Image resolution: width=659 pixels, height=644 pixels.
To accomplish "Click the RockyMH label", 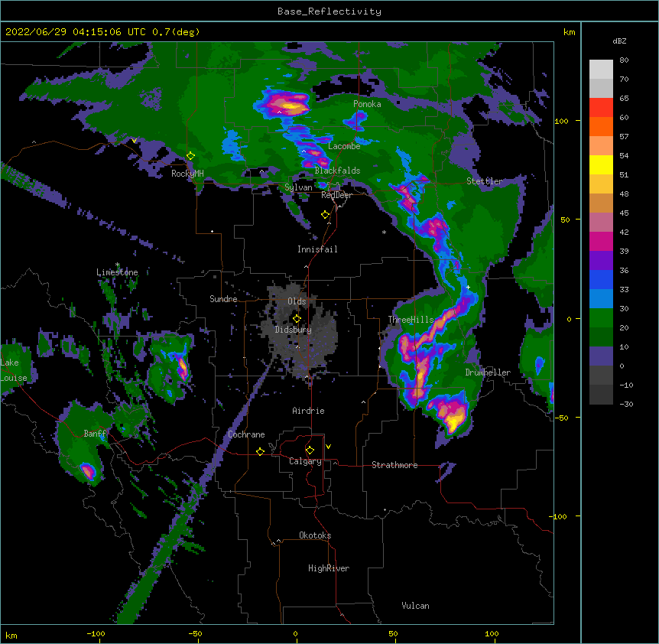I will [x=187, y=174].
